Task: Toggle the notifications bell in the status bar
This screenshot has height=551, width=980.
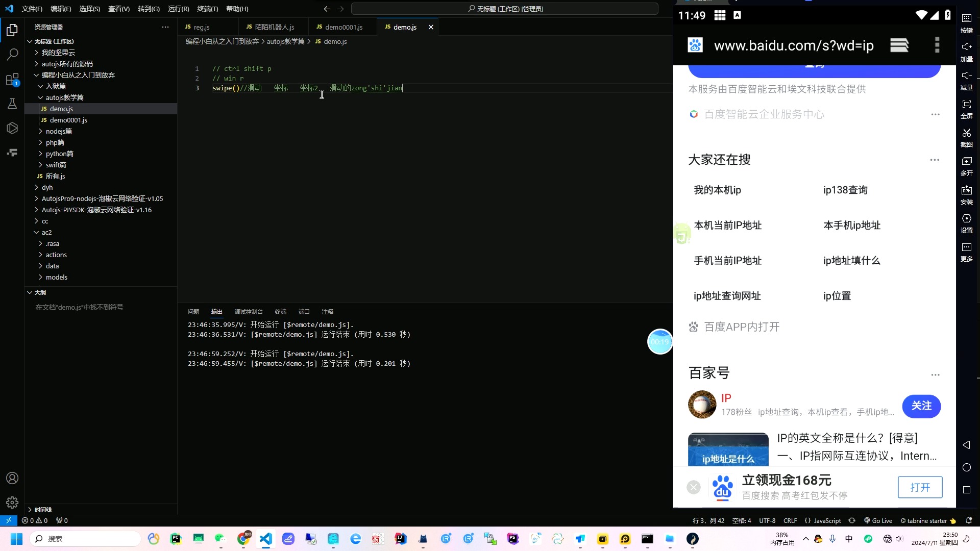Action: pyautogui.click(x=968, y=520)
